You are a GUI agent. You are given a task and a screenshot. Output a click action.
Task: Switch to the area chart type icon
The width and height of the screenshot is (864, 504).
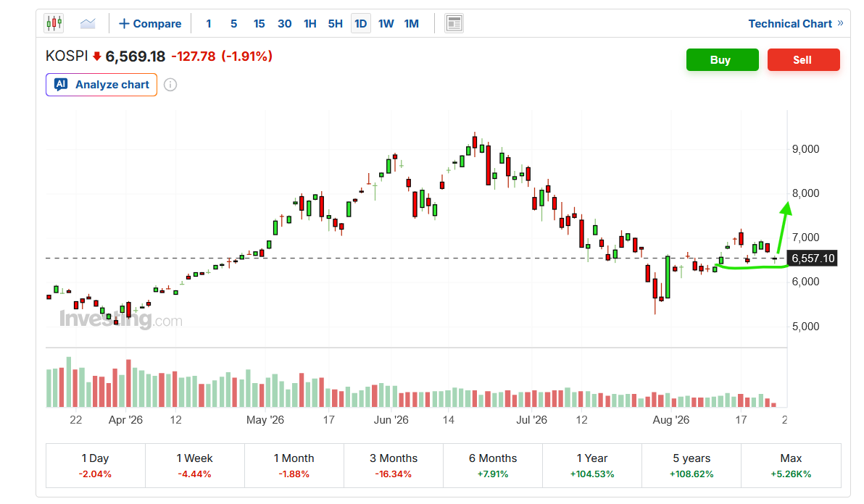point(88,24)
